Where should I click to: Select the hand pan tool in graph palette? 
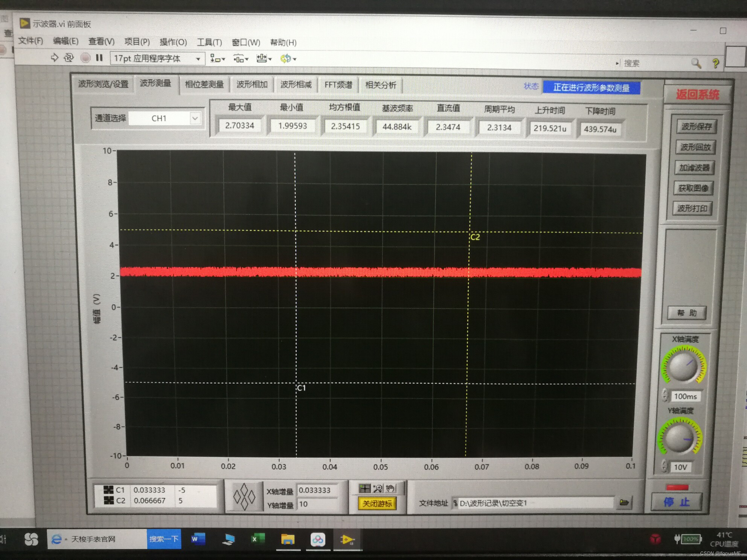390,488
